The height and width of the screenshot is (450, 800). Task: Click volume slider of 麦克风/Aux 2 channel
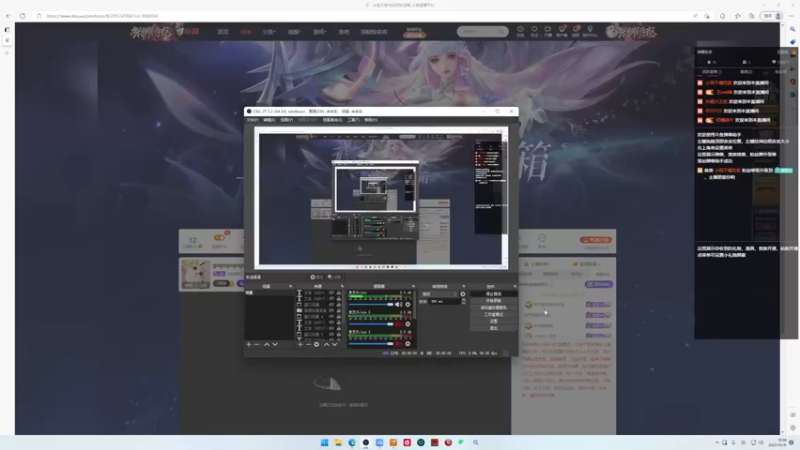coord(371,324)
